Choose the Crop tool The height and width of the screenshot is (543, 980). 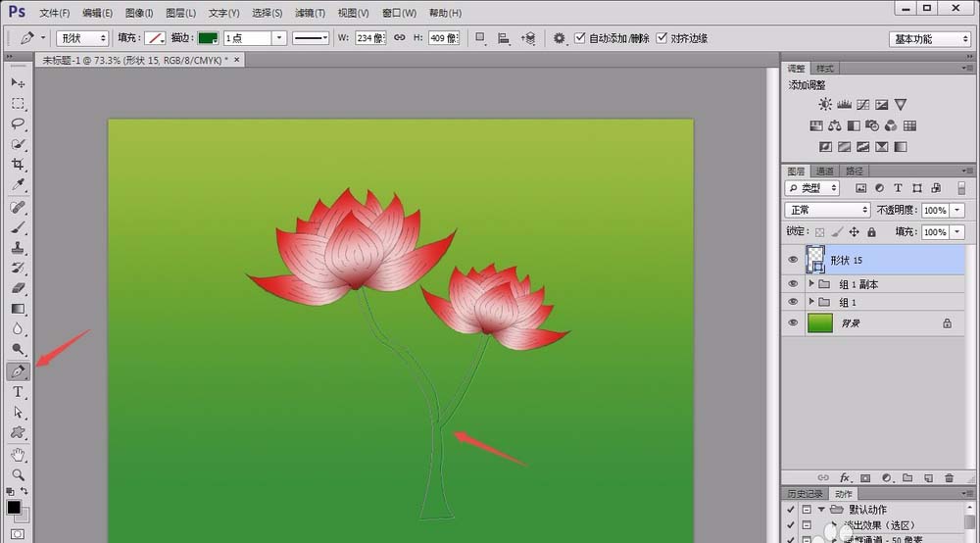pos(18,165)
